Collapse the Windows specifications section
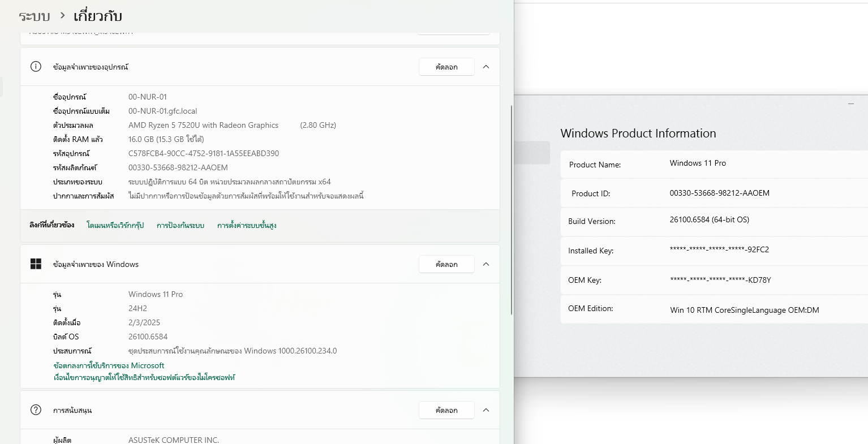Screen dimensions: 868x444 pos(486,264)
